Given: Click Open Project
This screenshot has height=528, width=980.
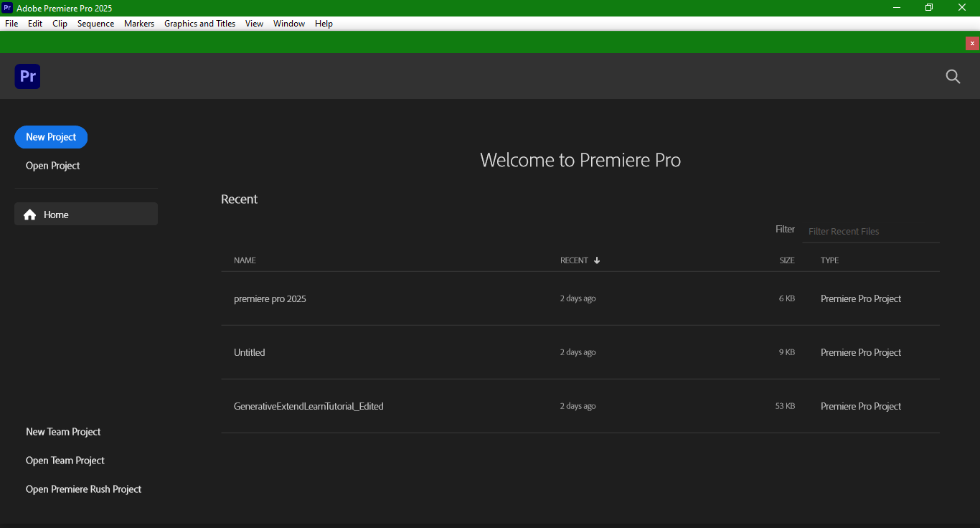Looking at the screenshot, I should [53, 166].
